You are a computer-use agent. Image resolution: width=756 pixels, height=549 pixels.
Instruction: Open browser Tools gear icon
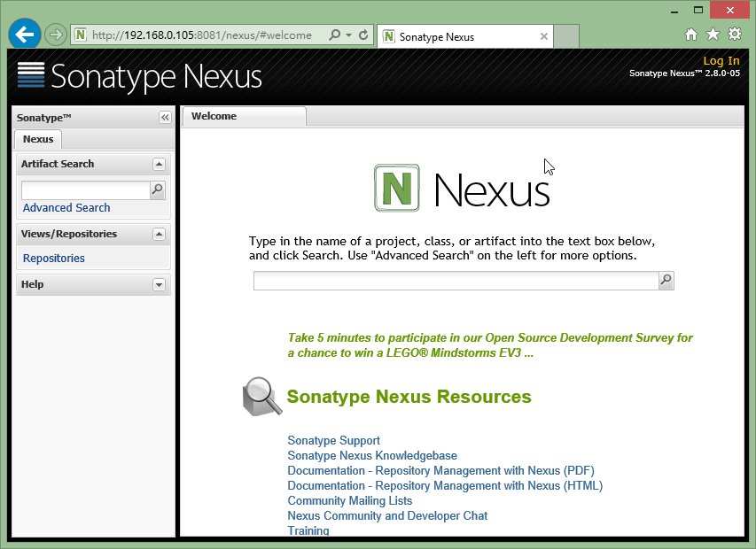[x=735, y=35]
